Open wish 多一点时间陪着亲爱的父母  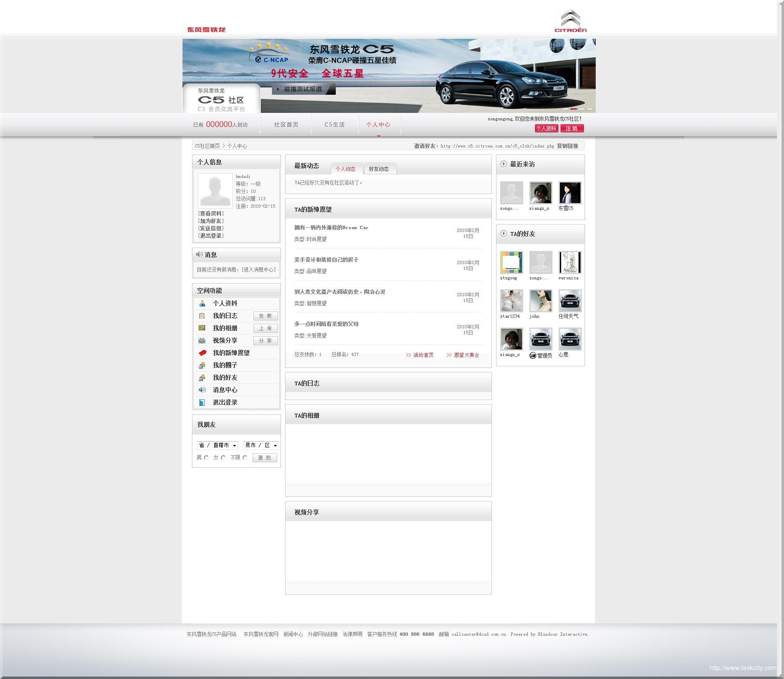[326, 324]
